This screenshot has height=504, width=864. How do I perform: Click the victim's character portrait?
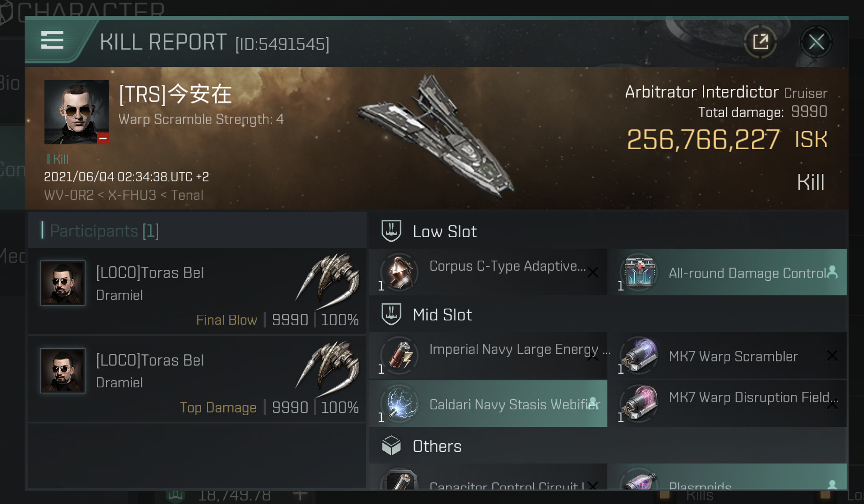(x=77, y=112)
